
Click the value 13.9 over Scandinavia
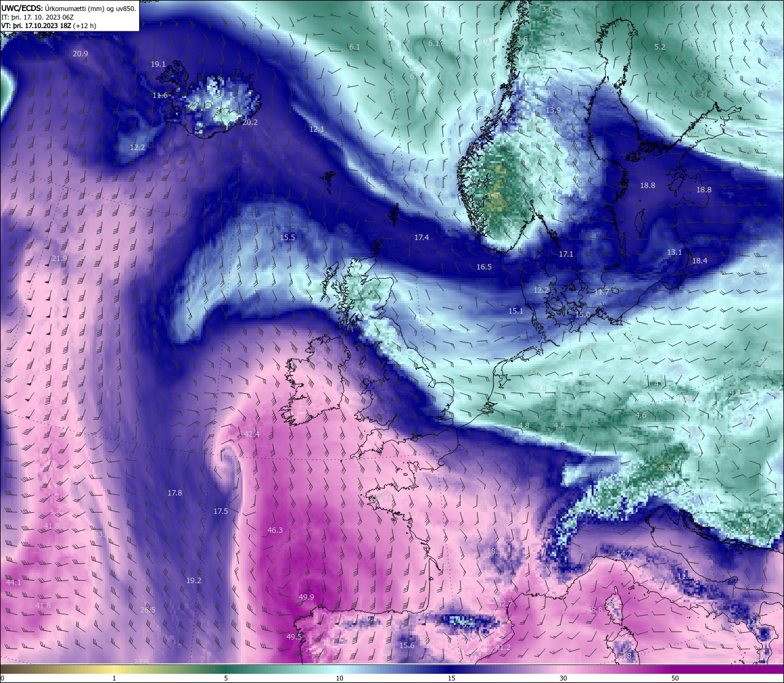click(x=553, y=110)
